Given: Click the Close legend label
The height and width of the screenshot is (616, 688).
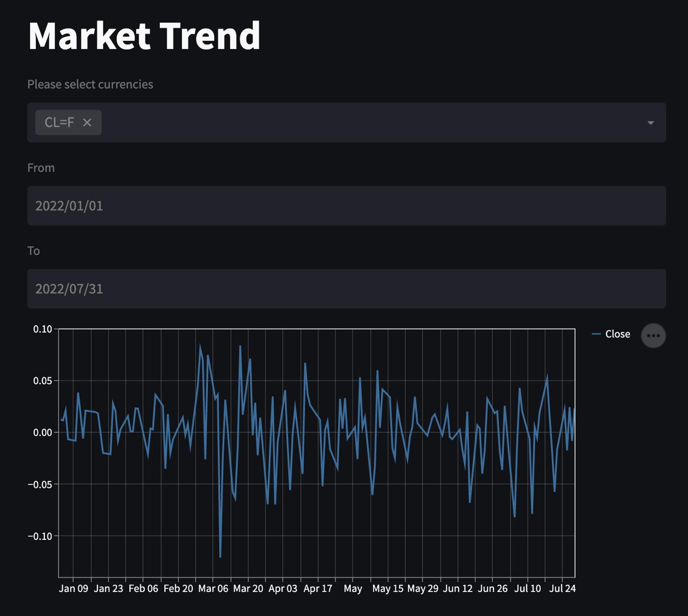Looking at the screenshot, I should (x=617, y=334).
